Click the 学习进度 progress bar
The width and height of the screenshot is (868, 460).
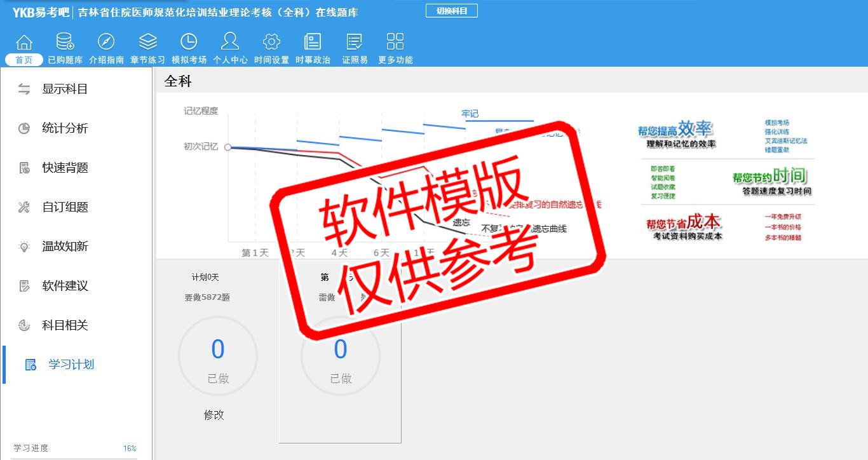(75, 457)
